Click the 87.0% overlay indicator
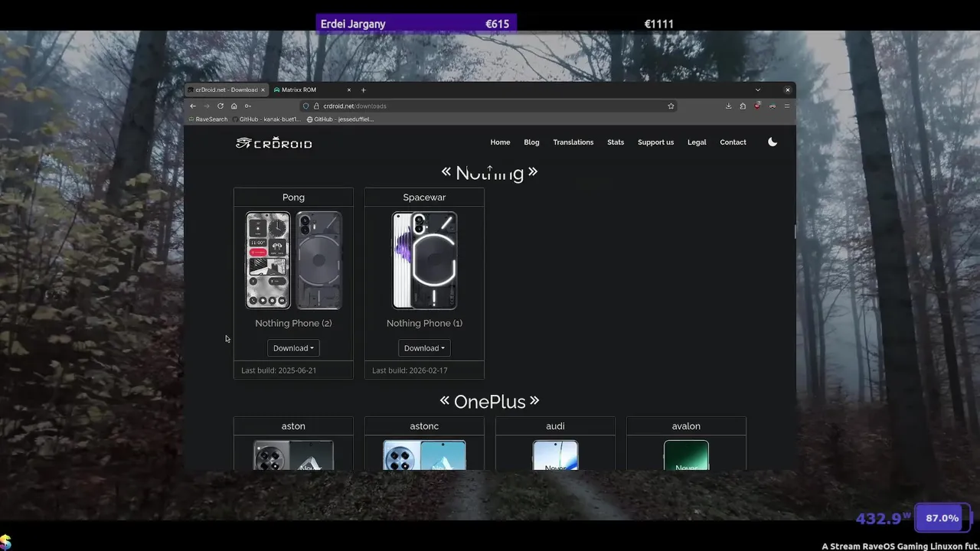 [942, 518]
